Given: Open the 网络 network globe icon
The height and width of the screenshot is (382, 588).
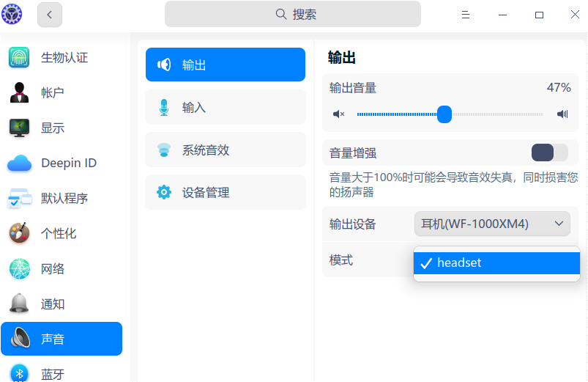Looking at the screenshot, I should pyautogui.click(x=19, y=268).
